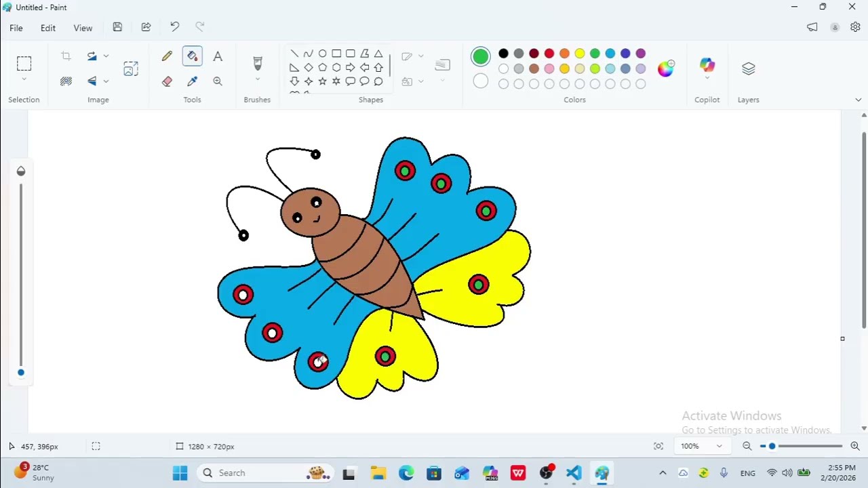The height and width of the screenshot is (488, 868).
Task: Select the Pencil tool
Action: pyautogui.click(x=167, y=57)
